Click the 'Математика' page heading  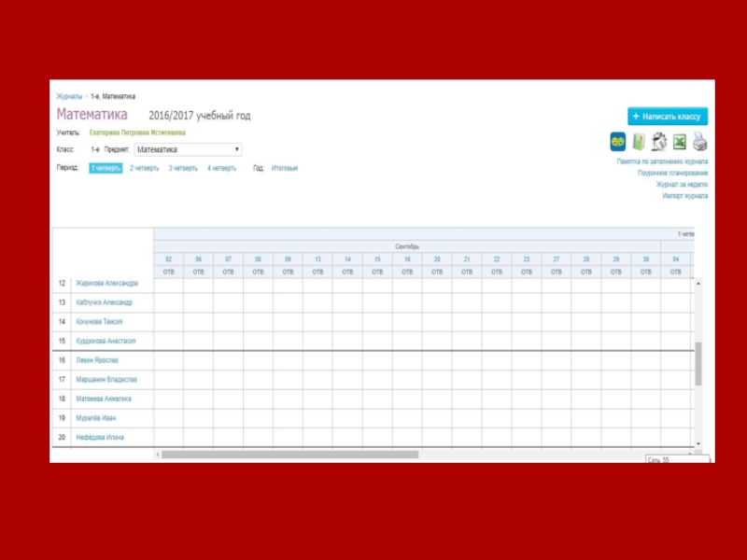tap(92, 114)
